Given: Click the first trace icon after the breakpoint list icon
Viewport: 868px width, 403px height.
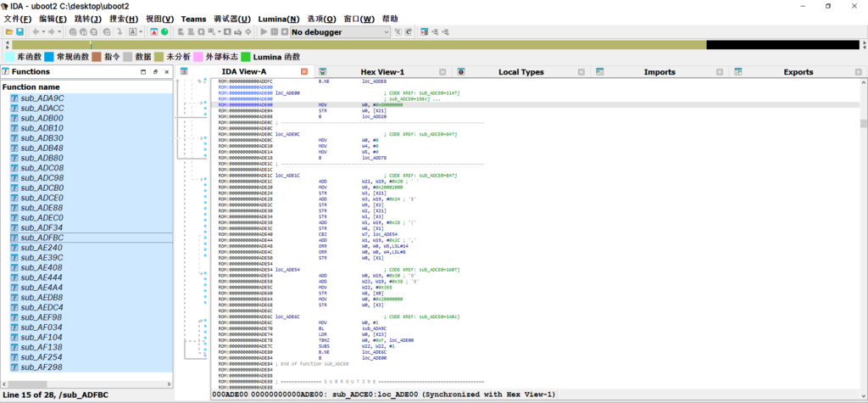Looking at the screenshot, I should 435,32.
